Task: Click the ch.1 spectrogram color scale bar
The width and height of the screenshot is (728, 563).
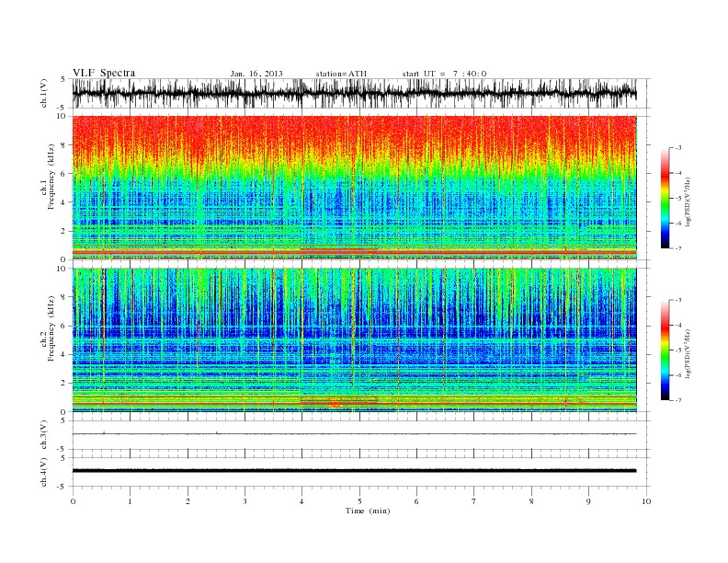Action: [665, 198]
